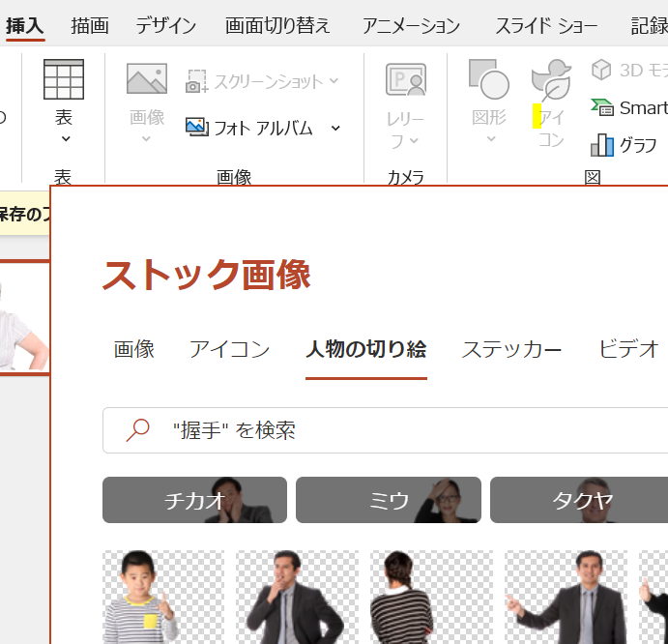
Task: Expand the Screenshot dropdown arrow
Action: coord(334,81)
